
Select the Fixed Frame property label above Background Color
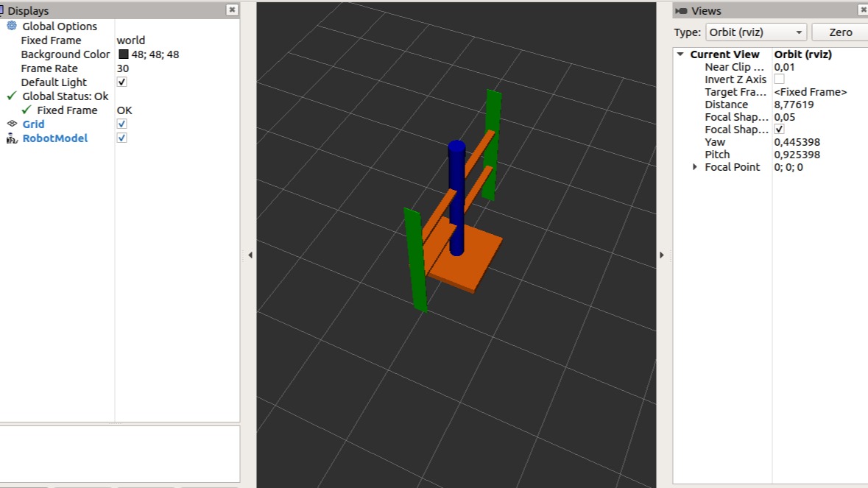point(51,40)
